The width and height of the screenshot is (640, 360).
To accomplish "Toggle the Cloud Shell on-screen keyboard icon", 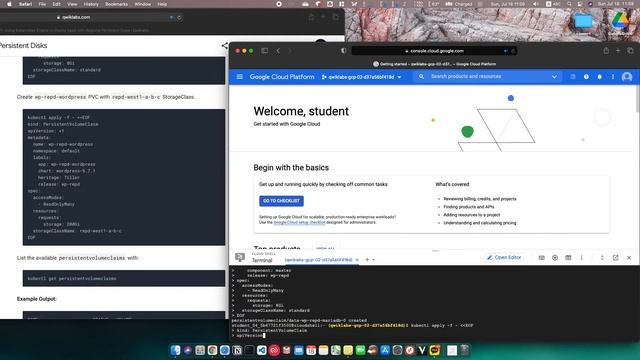I will [x=541, y=258].
